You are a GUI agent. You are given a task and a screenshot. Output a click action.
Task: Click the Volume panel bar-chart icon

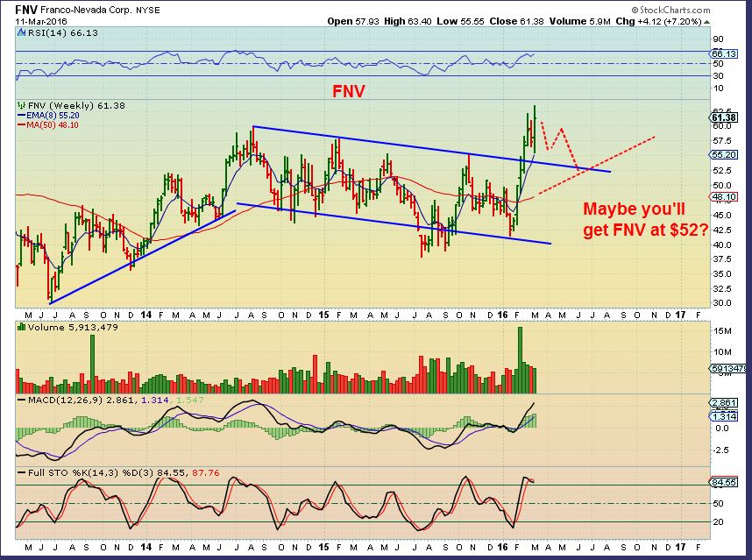tap(21, 327)
